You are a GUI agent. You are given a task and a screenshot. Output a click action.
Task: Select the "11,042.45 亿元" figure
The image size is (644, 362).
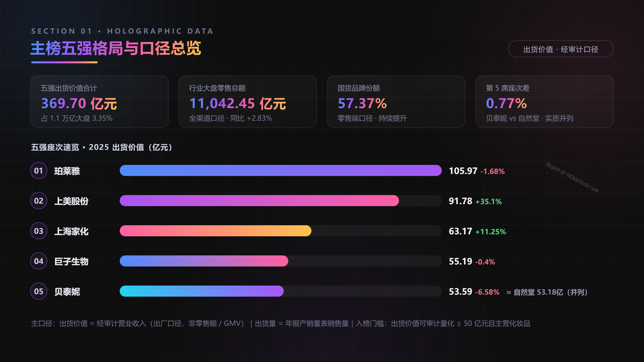pos(237,104)
